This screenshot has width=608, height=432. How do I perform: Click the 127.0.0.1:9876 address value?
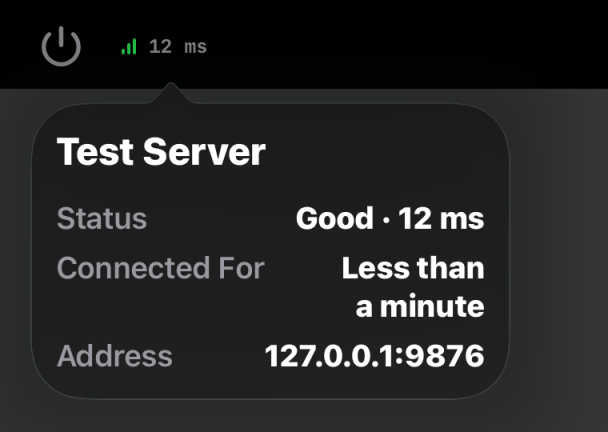[375, 356]
